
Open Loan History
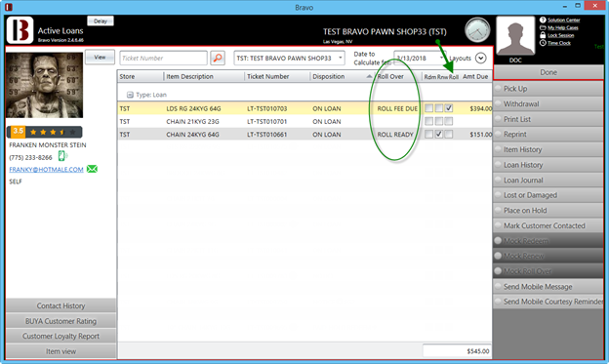(548, 165)
